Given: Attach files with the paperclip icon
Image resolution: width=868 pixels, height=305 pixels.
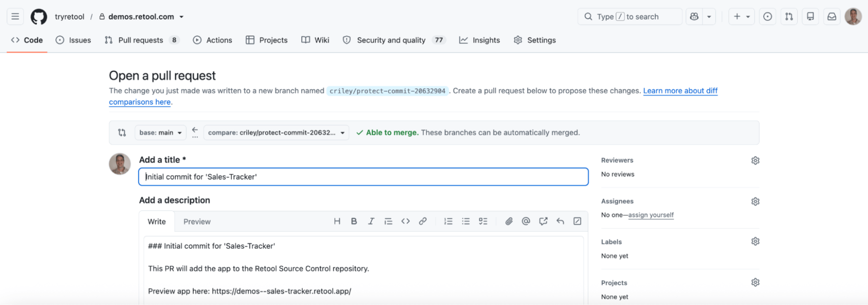Looking at the screenshot, I should tap(509, 221).
